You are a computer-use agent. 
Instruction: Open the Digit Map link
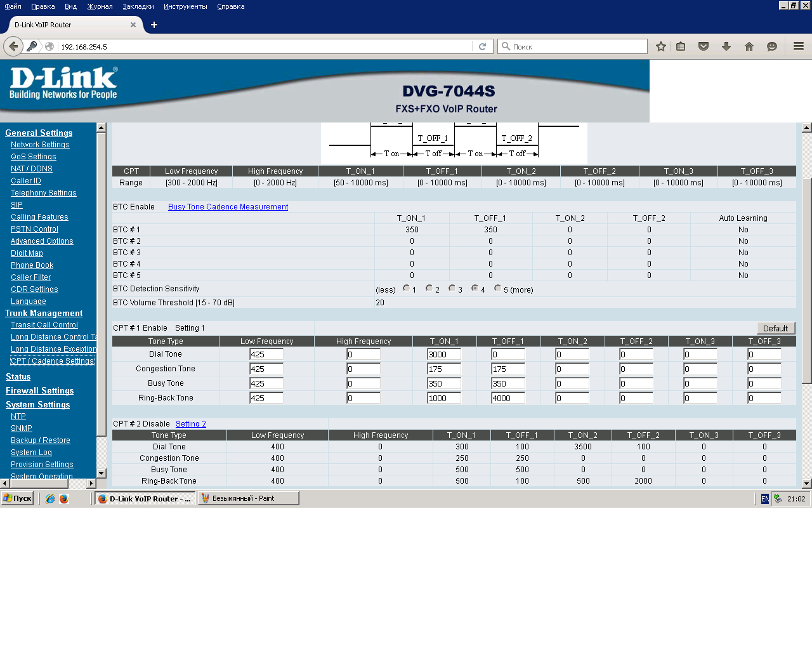27,253
